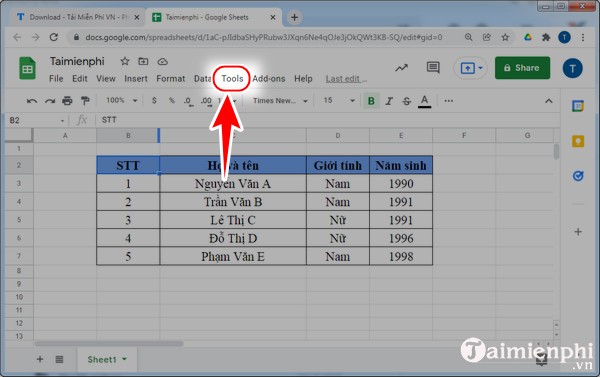Open the More toolbar options ellipsis
The height and width of the screenshot is (377, 600).
click(448, 101)
